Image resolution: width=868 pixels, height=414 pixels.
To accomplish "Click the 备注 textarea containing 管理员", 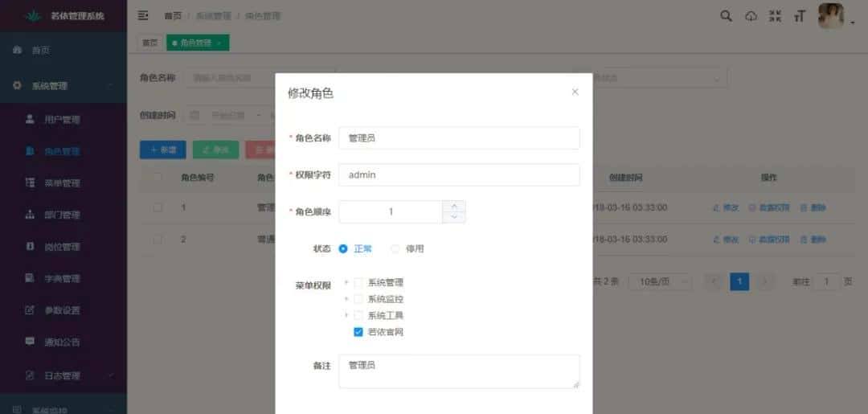I will click(459, 371).
